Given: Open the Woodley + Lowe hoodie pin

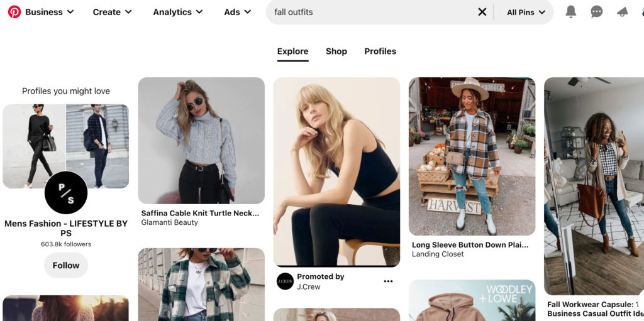Looking at the screenshot, I should [x=472, y=300].
